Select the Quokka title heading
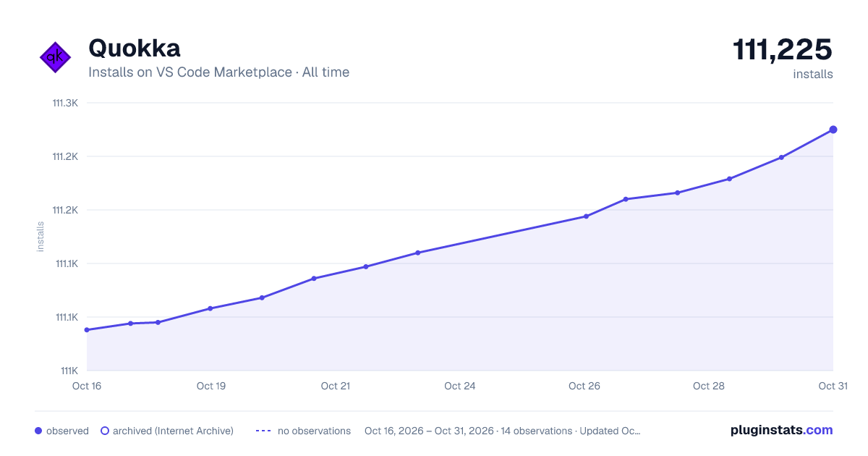Viewport: 868px width, 456px height. tap(135, 48)
